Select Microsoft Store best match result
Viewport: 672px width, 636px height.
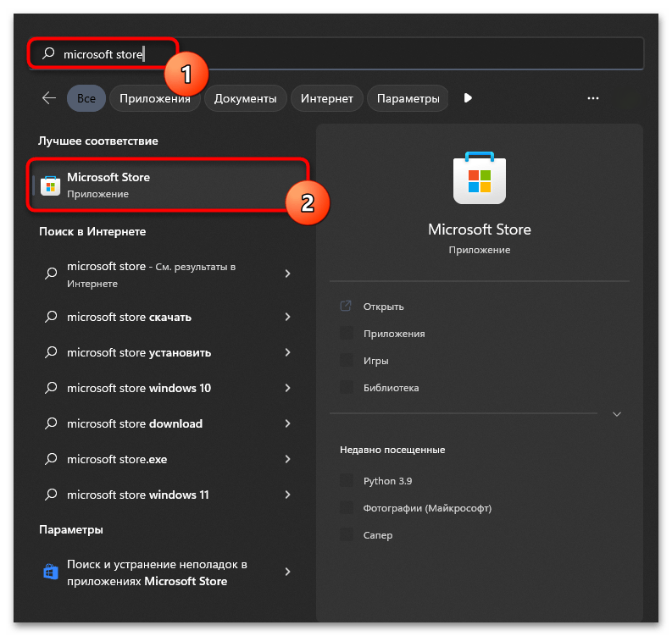point(168,185)
